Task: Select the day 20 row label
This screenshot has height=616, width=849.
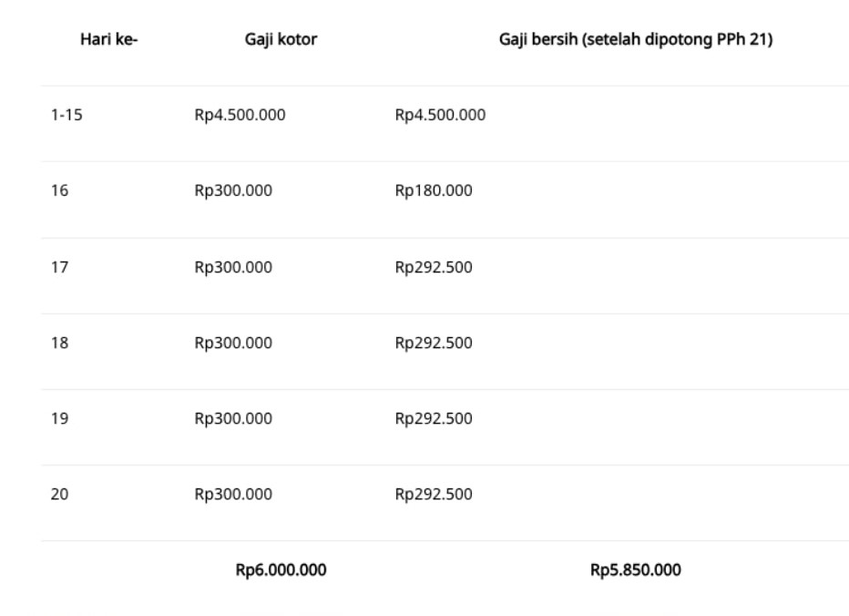Action: (x=59, y=494)
